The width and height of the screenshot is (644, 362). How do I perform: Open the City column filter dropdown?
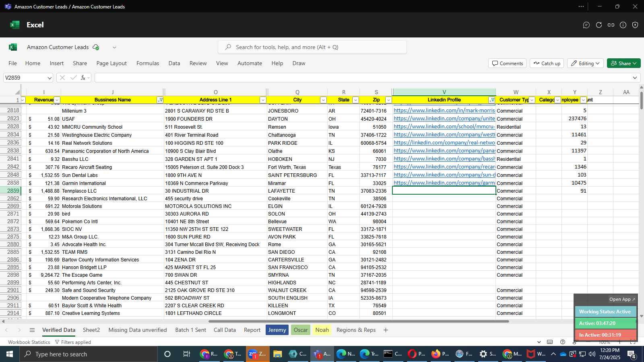tap(323, 100)
